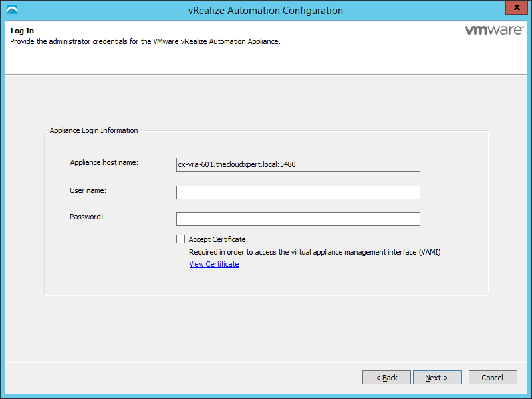This screenshot has width=532, height=399.
Task: Go to previous step with Back button
Action: (x=386, y=378)
